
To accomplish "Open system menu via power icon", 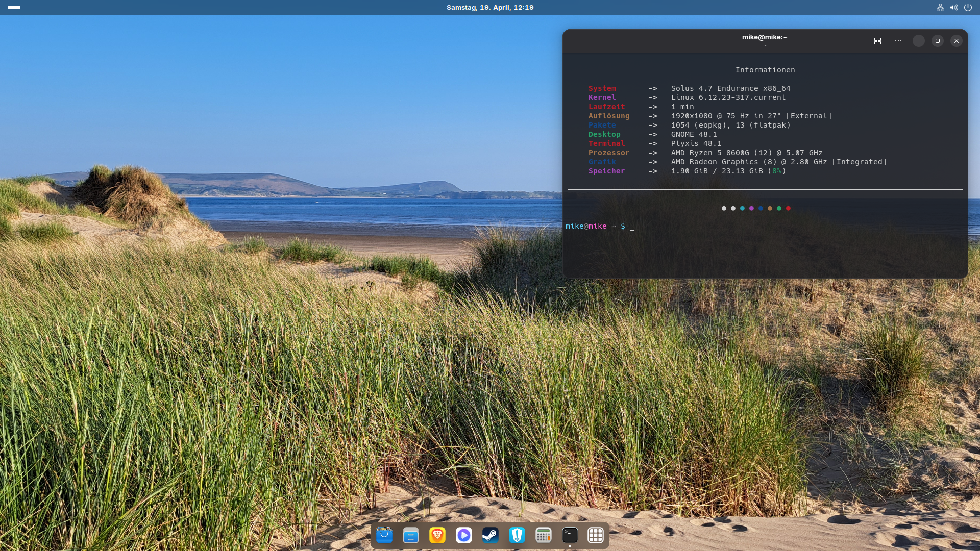I will [968, 7].
